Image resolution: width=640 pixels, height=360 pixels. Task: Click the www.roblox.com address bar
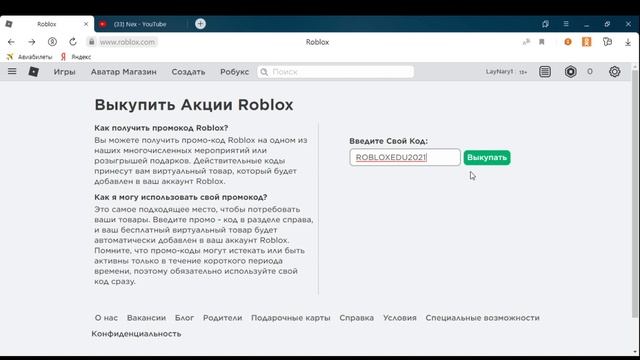pos(127,42)
